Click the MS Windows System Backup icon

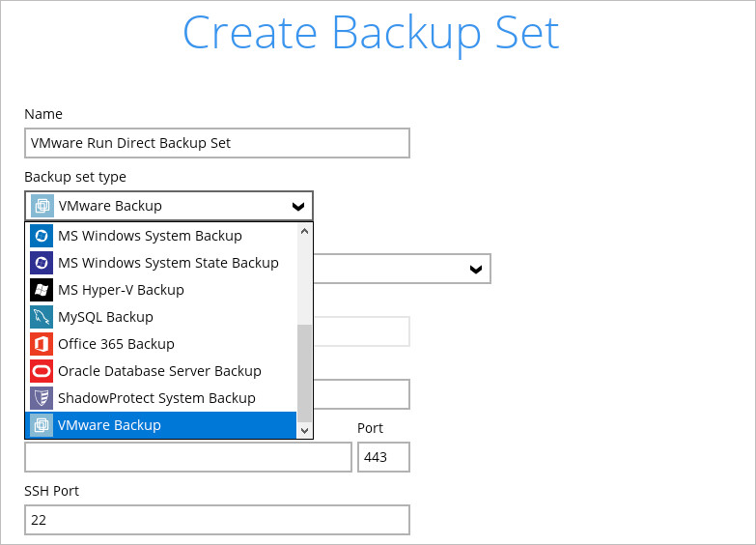click(42, 236)
